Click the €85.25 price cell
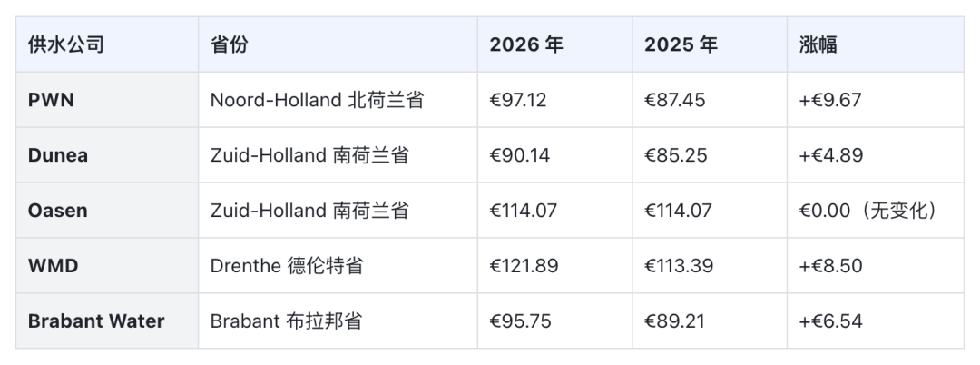The height and width of the screenshot is (365, 980). (x=676, y=155)
